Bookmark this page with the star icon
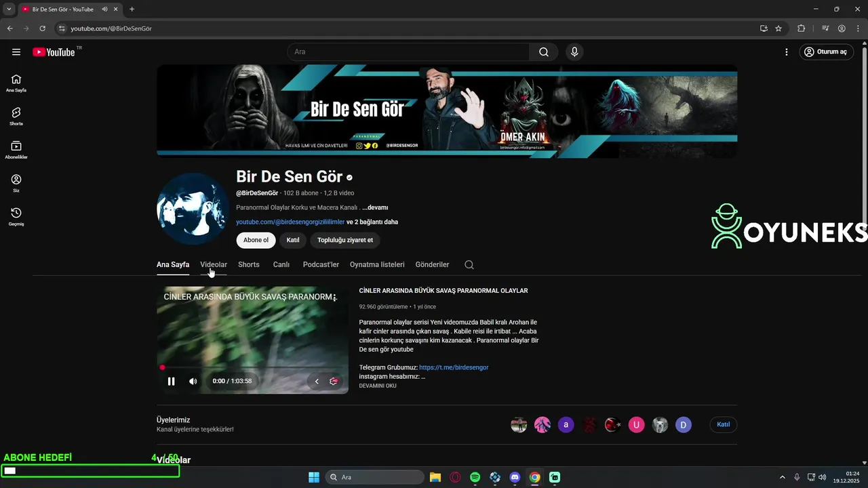 point(778,28)
